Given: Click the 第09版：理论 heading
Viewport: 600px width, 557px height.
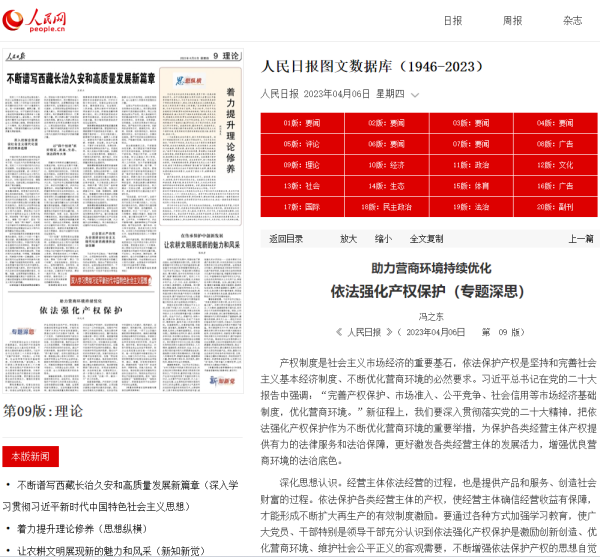Looking at the screenshot, I should pos(43,411).
